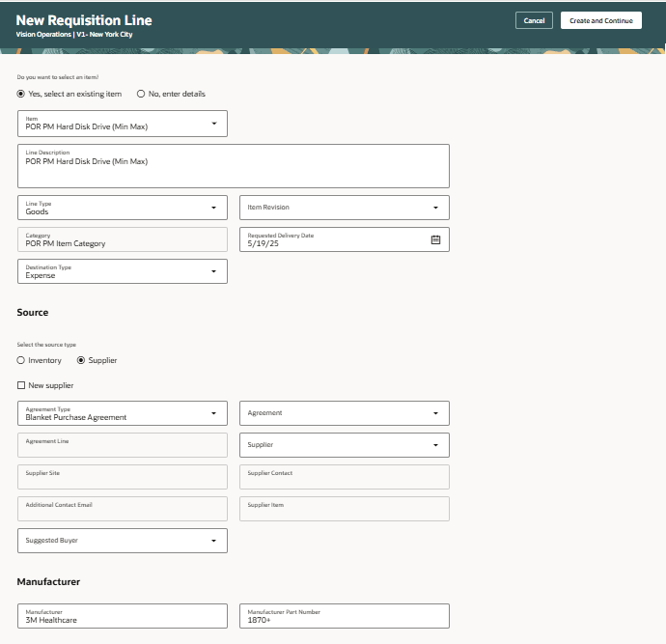This screenshot has width=666, height=644.
Task: Click 'Do you want to select an item?' label
Action: tap(57, 77)
